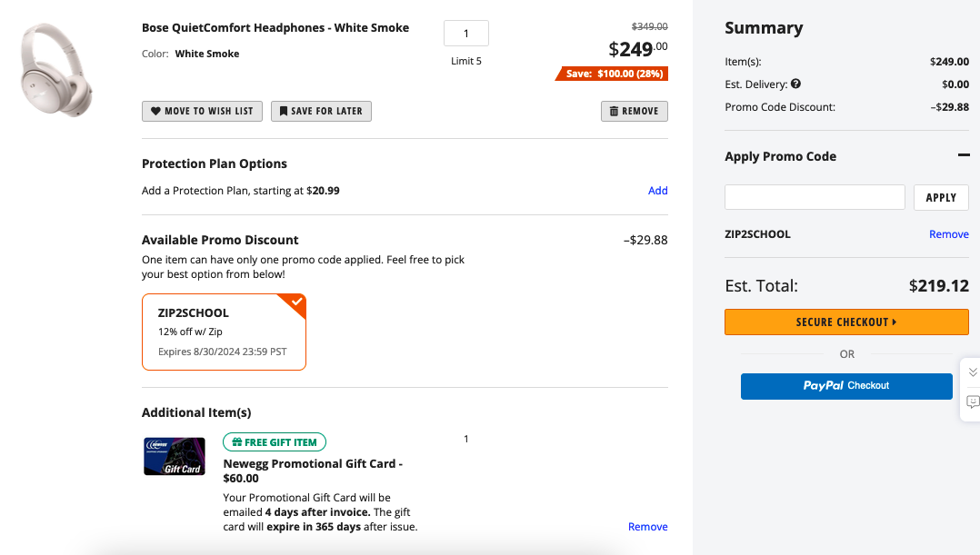Image resolution: width=980 pixels, height=555 pixels.
Task: Click the Est. Delivery help question mark icon
Action: coord(795,84)
